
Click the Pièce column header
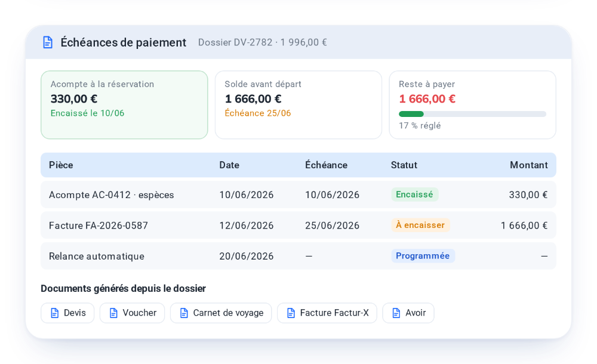tap(61, 165)
